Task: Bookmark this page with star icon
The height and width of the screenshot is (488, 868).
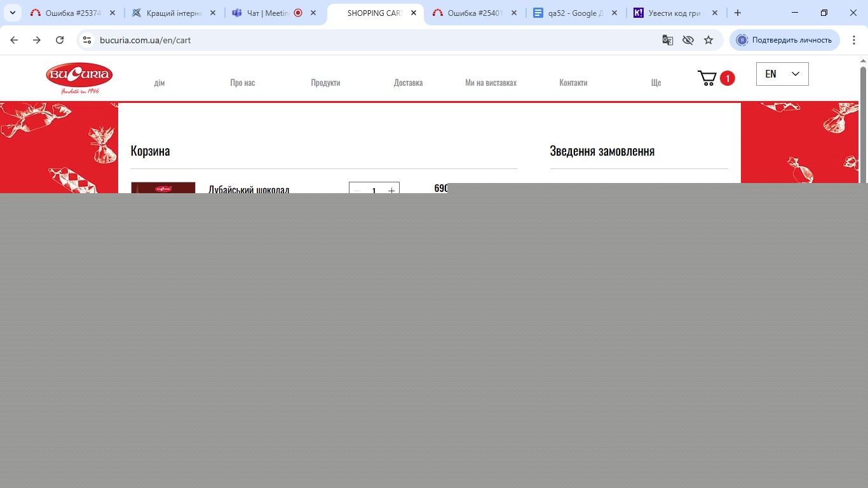Action: point(709,40)
